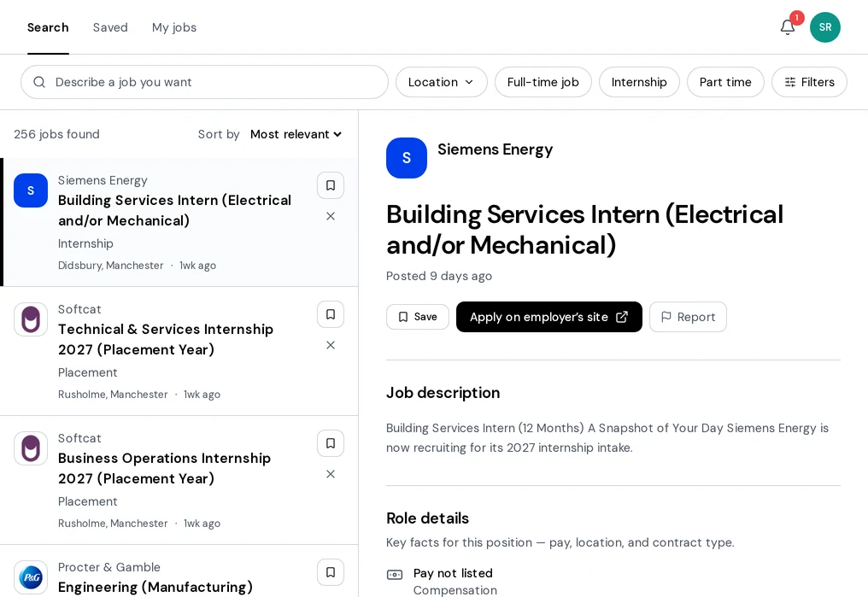The width and height of the screenshot is (868, 597).
Task: Click the Procter & Gamble logo
Action: tap(31, 577)
